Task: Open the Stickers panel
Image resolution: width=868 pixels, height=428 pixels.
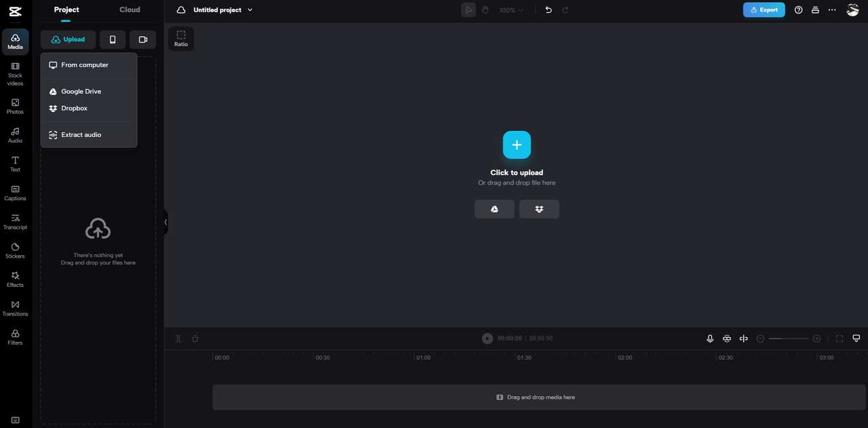Action: [15, 251]
